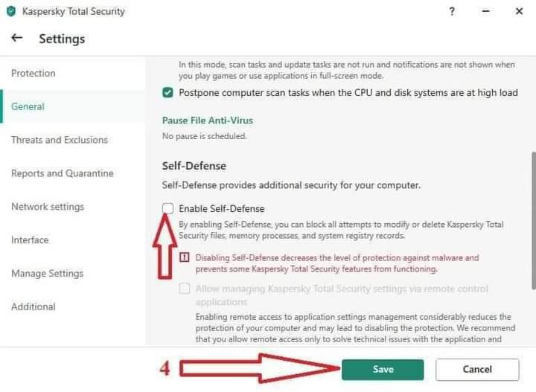Click the red warning exclamation icon
Viewport: 536px width, 392px height.
click(x=185, y=257)
